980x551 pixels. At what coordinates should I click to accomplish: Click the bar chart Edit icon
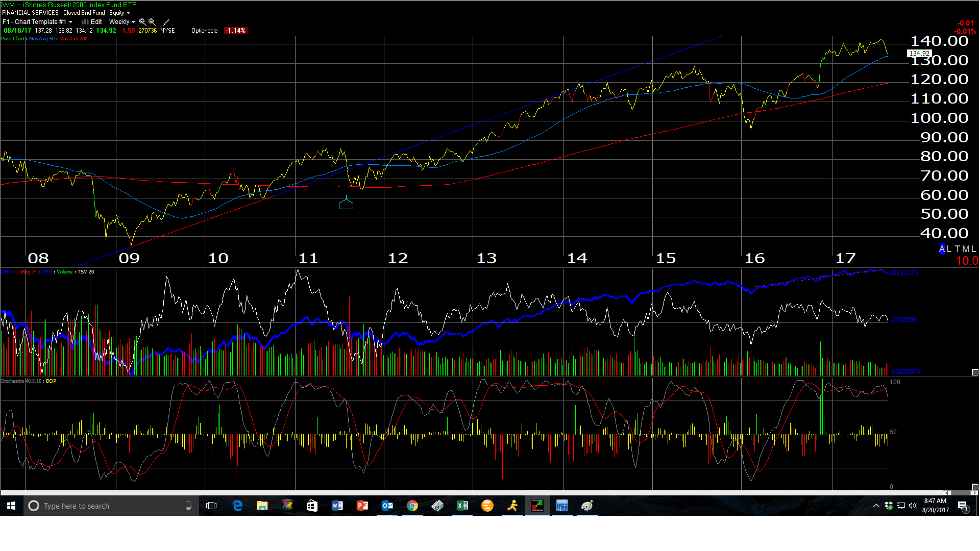tap(85, 22)
